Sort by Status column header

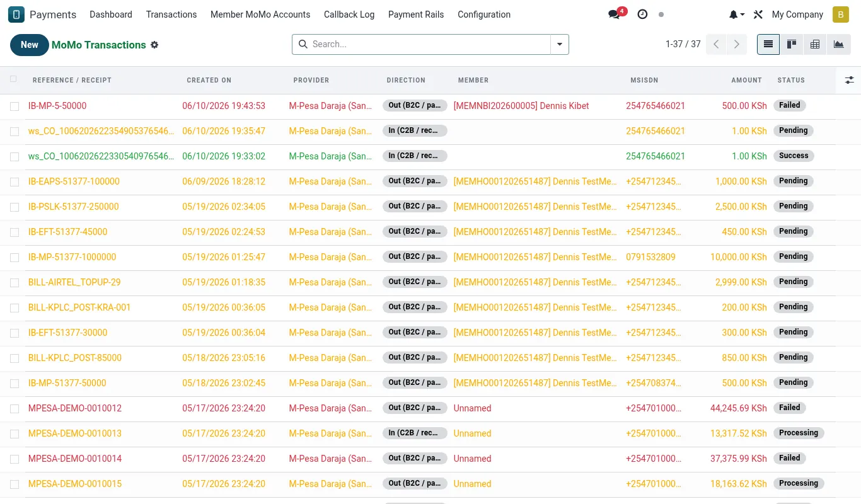pyautogui.click(x=791, y=80)
